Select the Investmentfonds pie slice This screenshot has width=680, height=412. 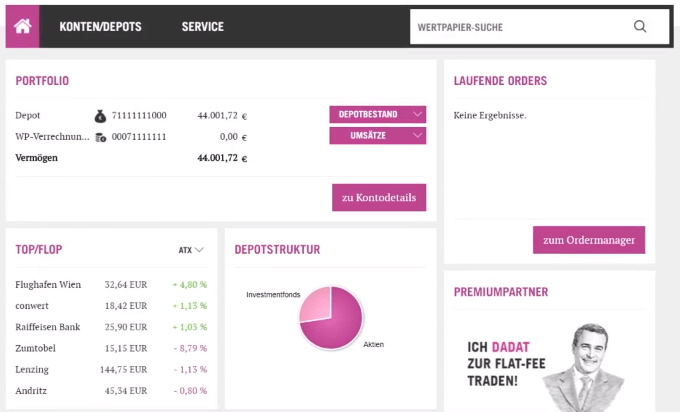(x=317, y=303)
